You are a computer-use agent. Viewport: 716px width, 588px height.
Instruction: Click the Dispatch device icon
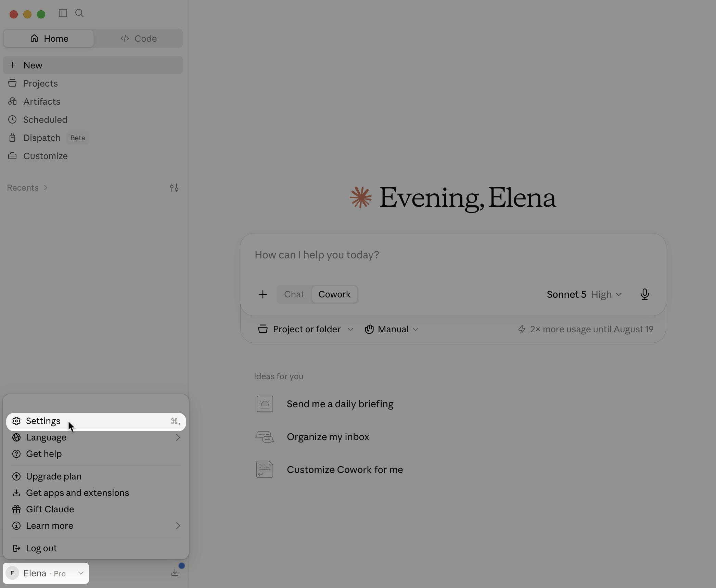click(x=13, y=138)
